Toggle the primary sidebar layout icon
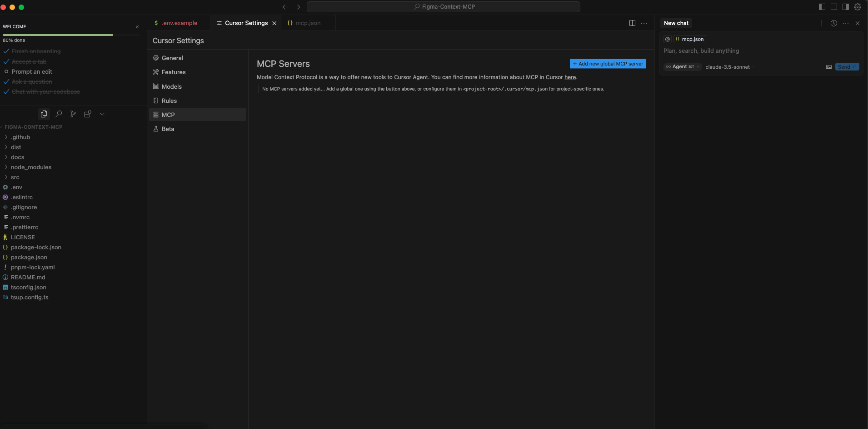The height and width of the screenshot is (429, 868). [822, 7]
